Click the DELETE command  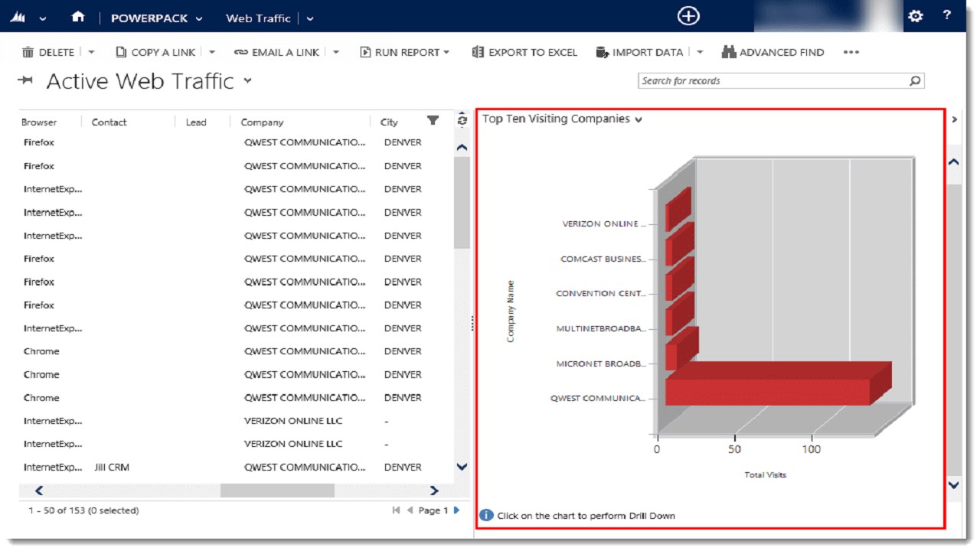pyautogui.click(x=48, y=52)
